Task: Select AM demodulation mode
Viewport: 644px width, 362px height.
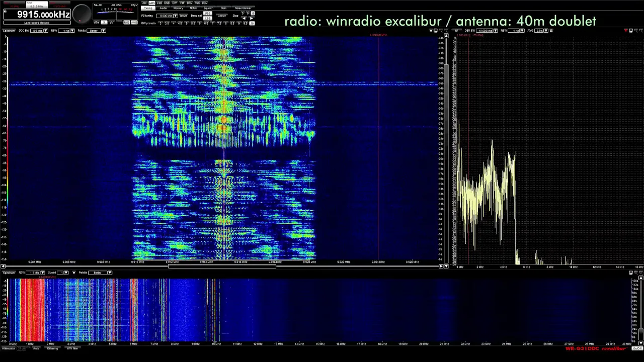Action: pyautogui.click(x=144, y=3)
